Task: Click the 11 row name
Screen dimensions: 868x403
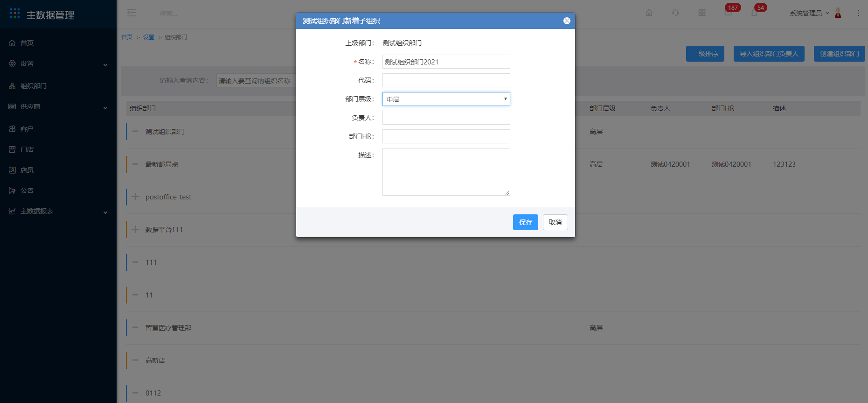Action: (x=149, y=295)
